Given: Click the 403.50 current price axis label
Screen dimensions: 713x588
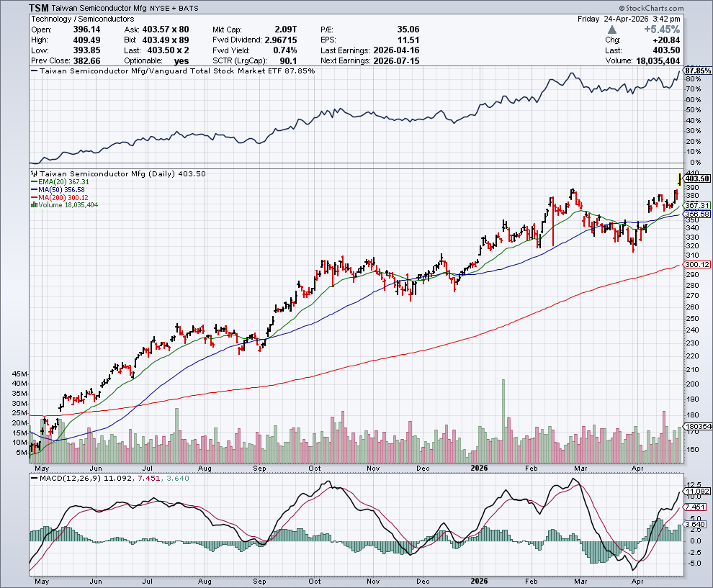Looking at the screenshot, I should (697, 178).
